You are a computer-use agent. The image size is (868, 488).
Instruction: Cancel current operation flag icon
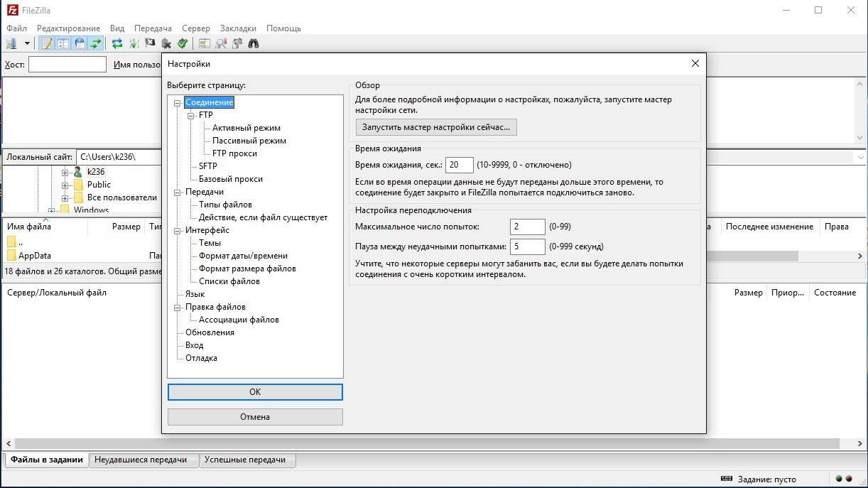pyautogui.click(x=150, y=43)
